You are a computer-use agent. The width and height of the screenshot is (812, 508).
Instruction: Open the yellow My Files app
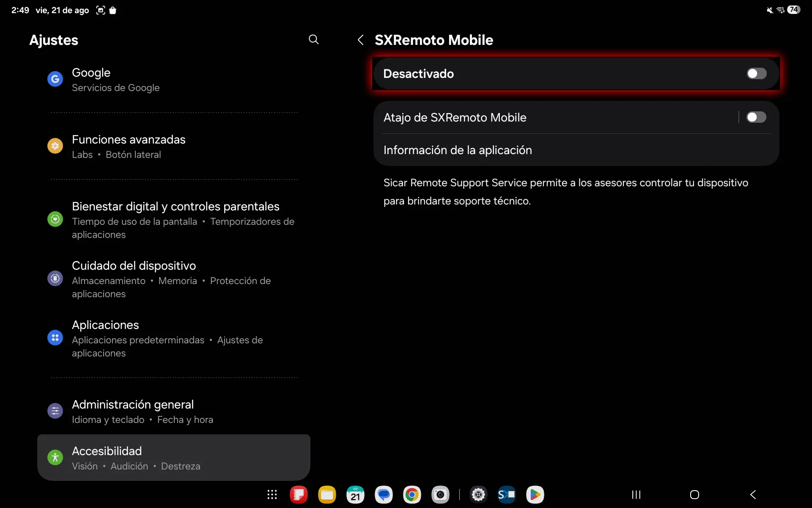click(327, 494)
